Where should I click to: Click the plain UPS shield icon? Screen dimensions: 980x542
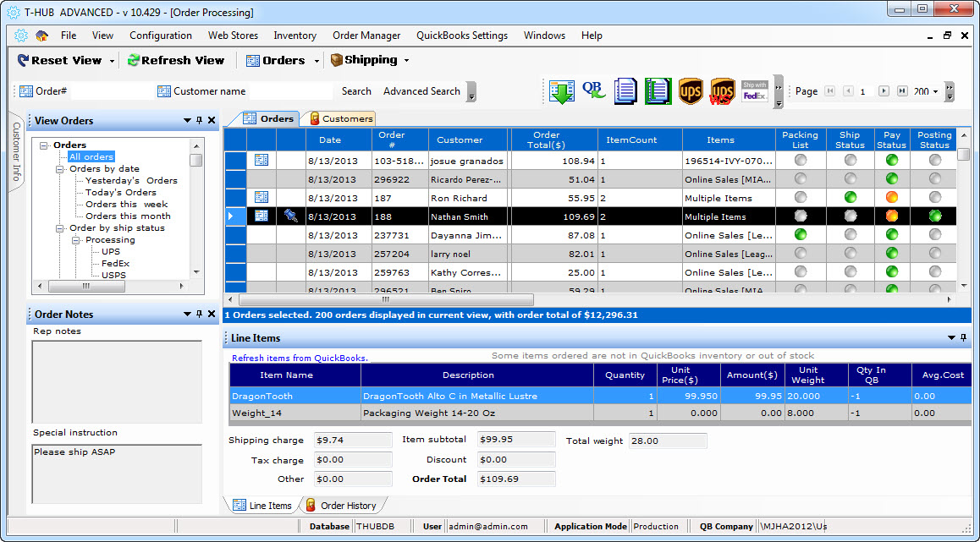[x=691, y=91]
